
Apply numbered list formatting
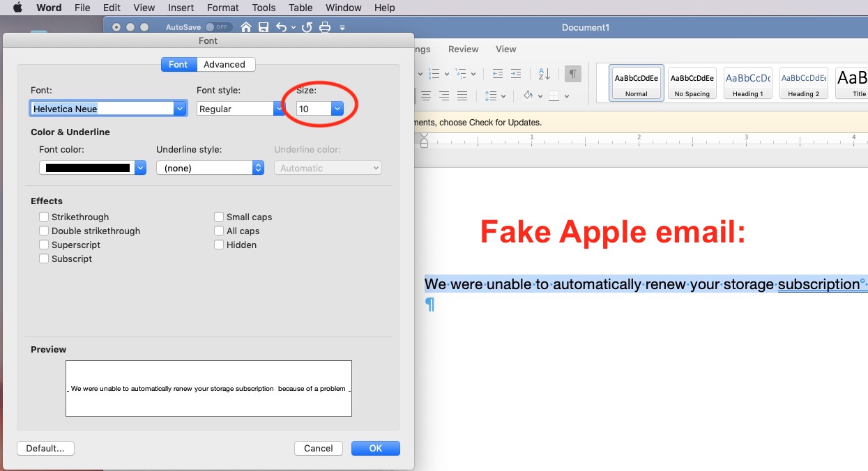coord(433,74)
